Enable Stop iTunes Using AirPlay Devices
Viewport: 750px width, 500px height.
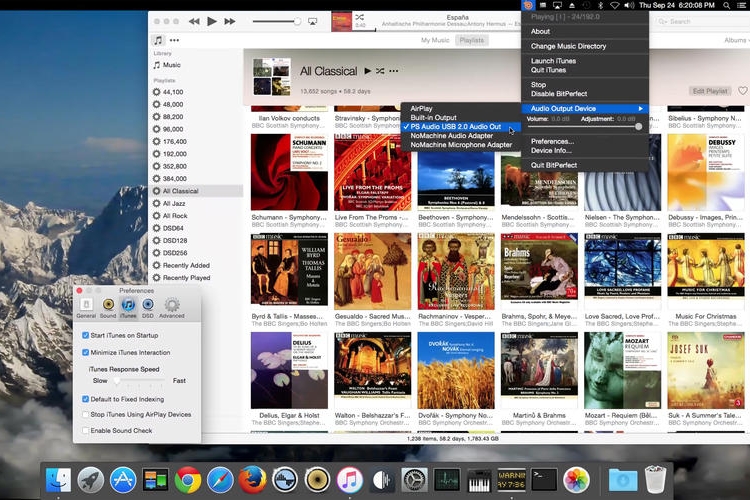pos(86,414)
